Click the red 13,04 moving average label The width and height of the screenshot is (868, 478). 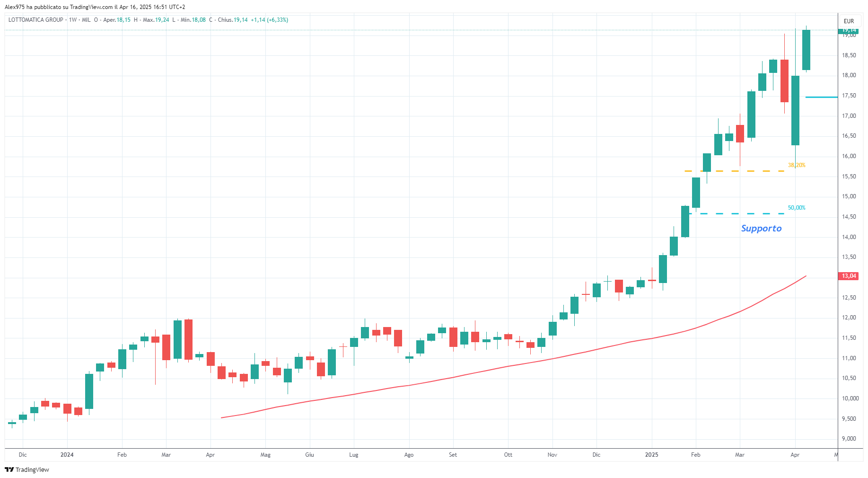849,276
